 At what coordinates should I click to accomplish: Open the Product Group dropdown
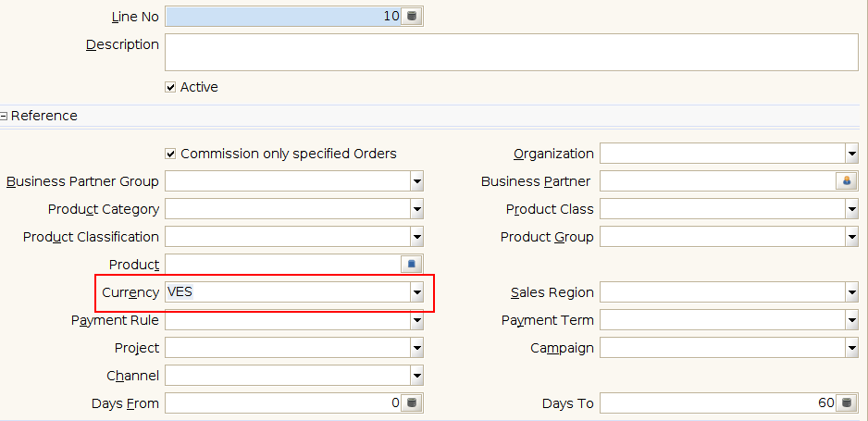coord(852,237)
